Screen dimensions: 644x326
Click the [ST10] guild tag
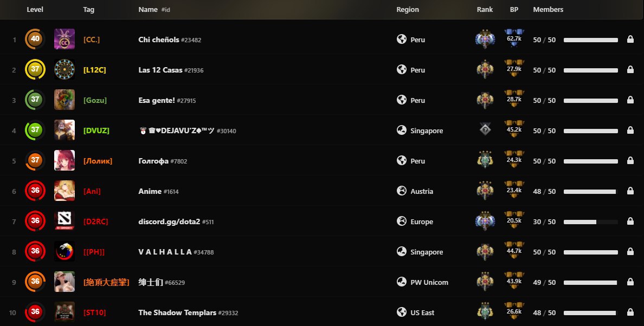pos(94,312)
